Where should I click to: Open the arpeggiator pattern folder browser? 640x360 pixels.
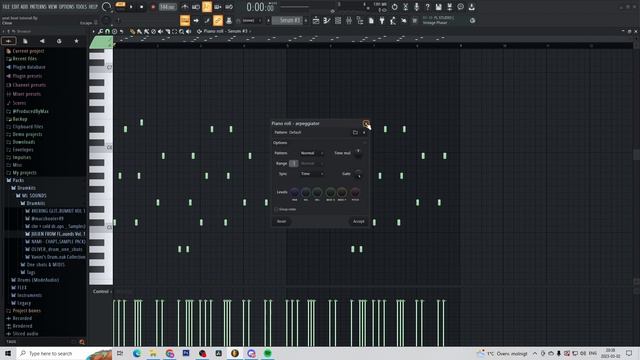pos(355,132)
